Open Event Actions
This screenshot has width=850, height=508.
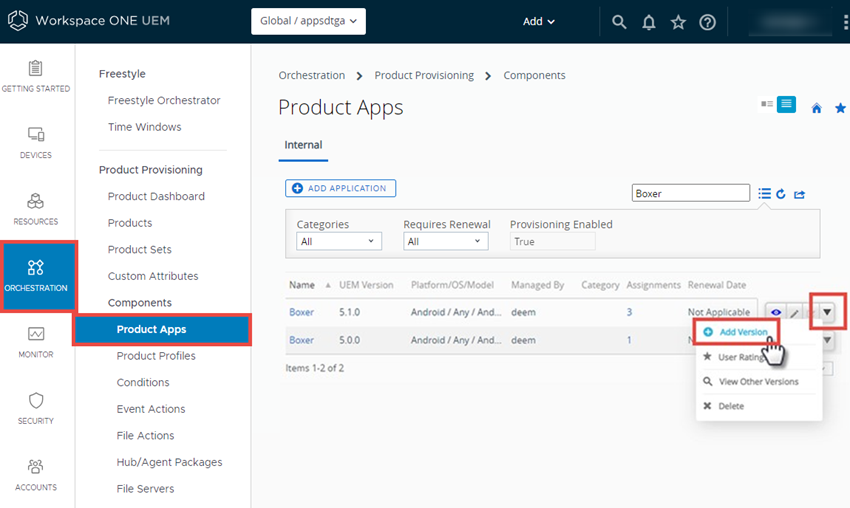click(151, 409)
